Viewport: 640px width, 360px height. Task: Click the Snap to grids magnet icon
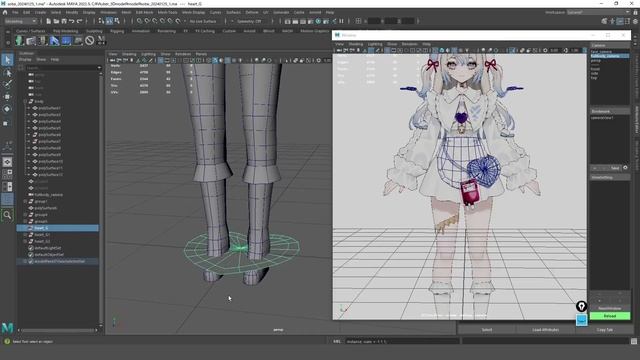140,21
